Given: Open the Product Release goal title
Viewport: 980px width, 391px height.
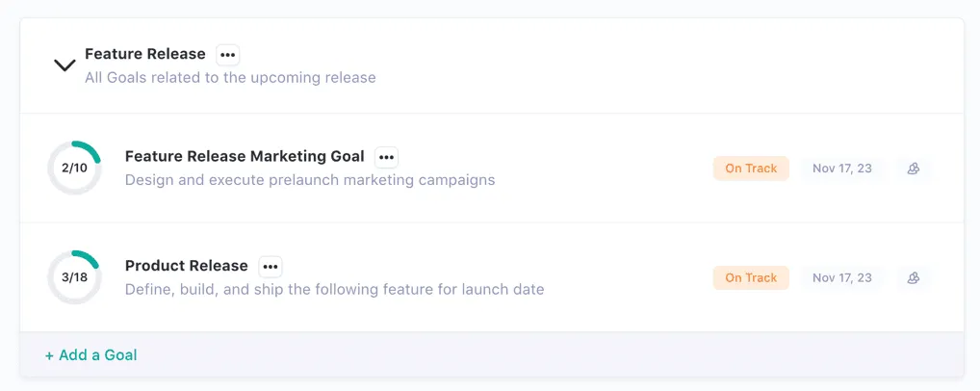Looking at the screenshot, I should pos(187,266).
